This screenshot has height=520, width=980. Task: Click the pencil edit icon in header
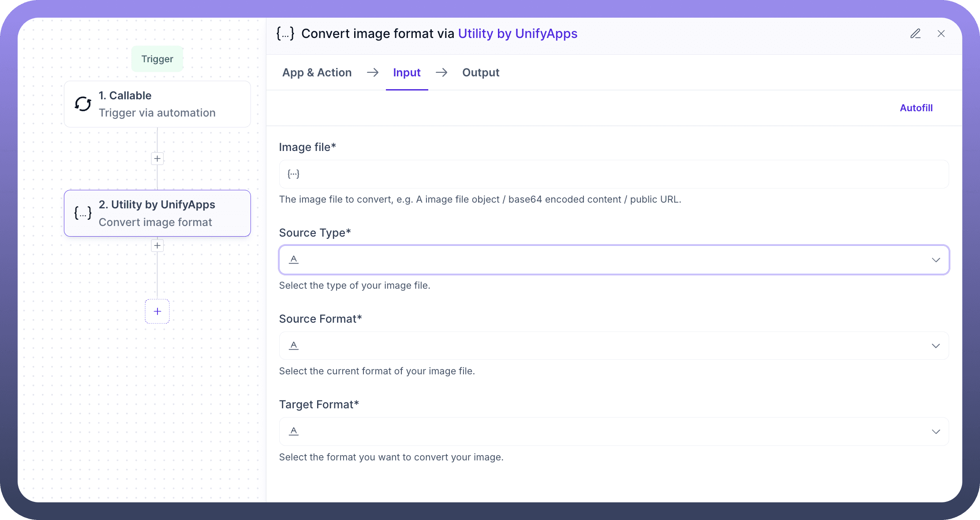point(915,34)
